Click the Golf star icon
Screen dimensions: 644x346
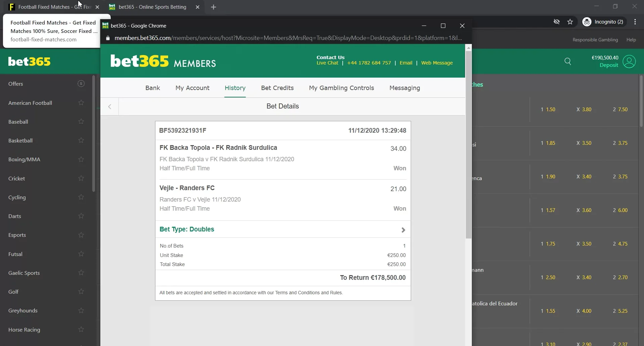tap(81, 292)
